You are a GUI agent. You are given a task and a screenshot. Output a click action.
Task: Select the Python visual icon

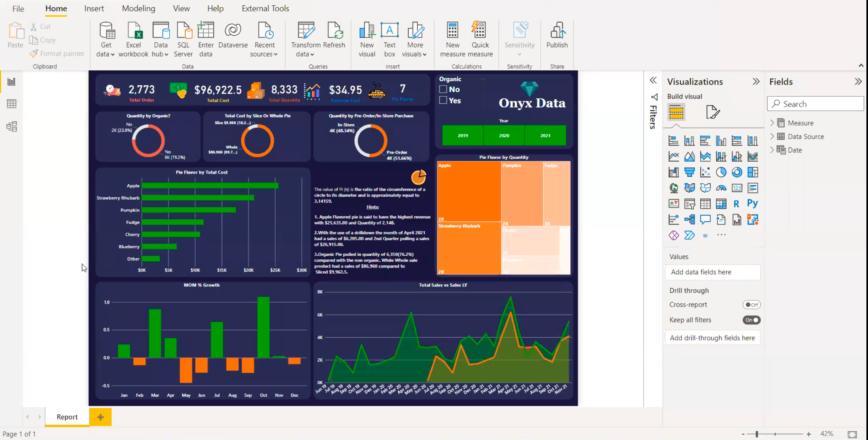(x=752, y=204)
